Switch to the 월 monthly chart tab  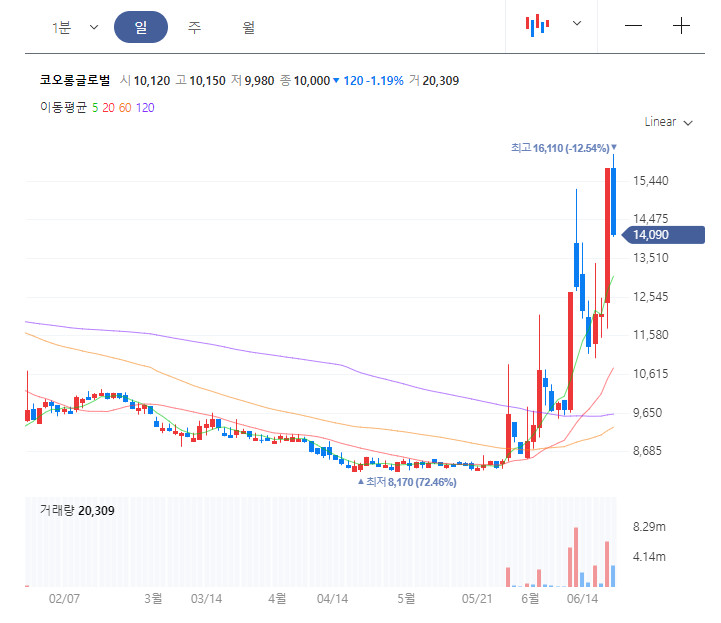point(248,28)
